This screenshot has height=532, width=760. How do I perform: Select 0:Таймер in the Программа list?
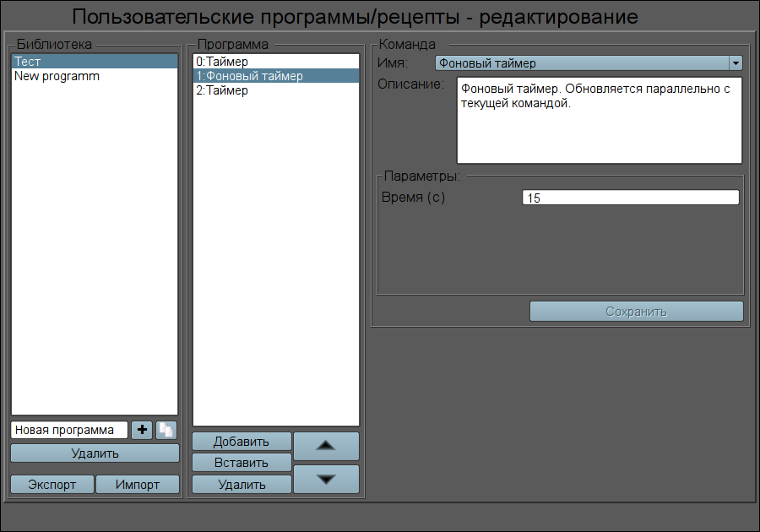coord(276,62)
